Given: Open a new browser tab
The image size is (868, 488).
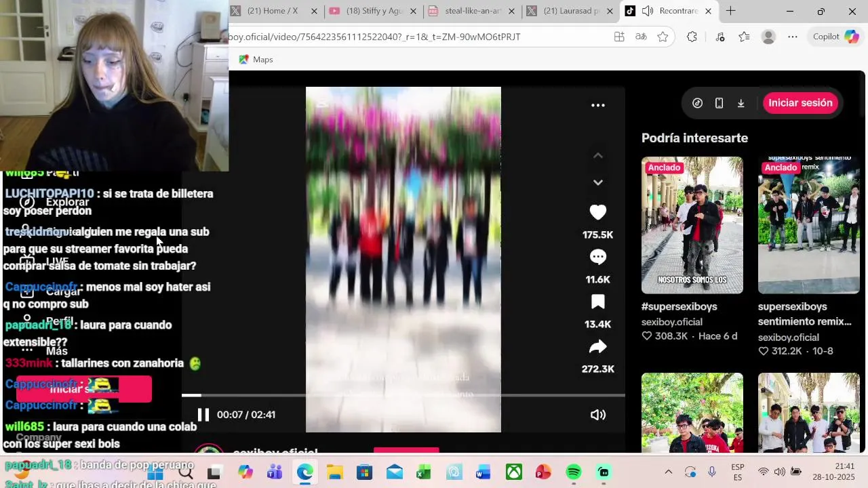Looking at the screenshot, I should pyautogui.click(x=730, y=11).
